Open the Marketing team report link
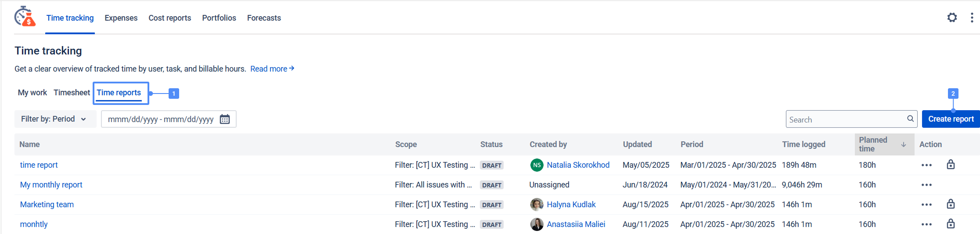 [47, 205]
